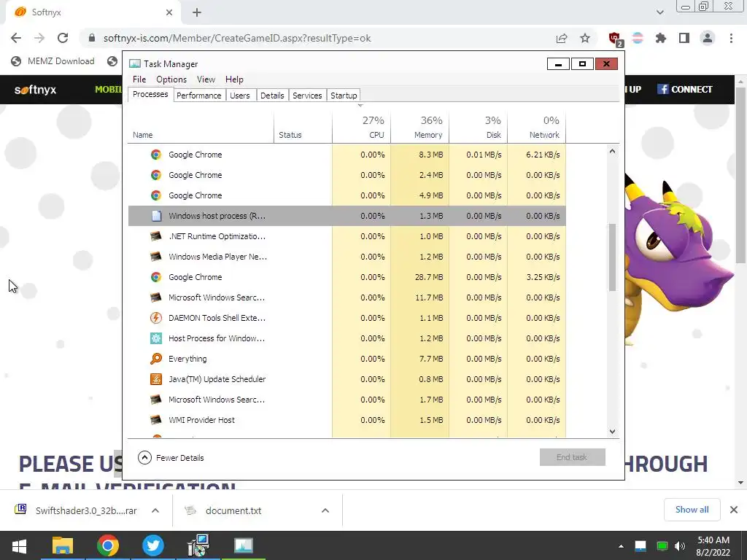Click the Windows Start button

pos(19,545)
